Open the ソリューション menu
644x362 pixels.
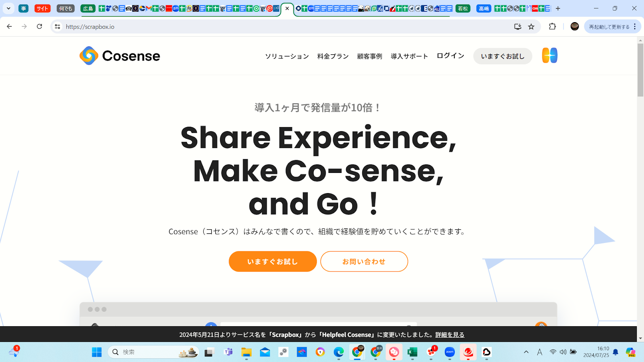pyautogui.click(x=287, y=56)
